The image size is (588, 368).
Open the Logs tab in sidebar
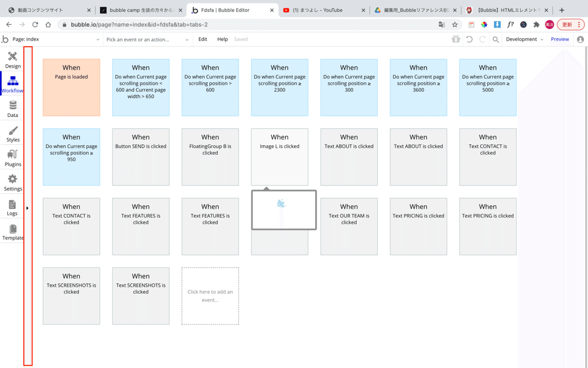click(13, 207)
